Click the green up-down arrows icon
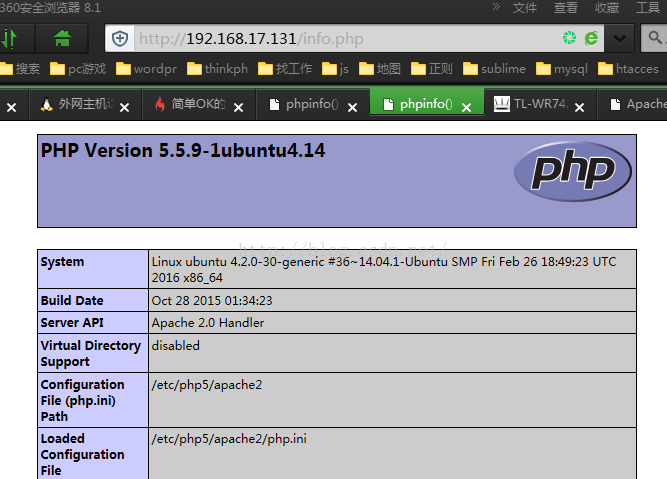667x479 pixels. [9, 38]
